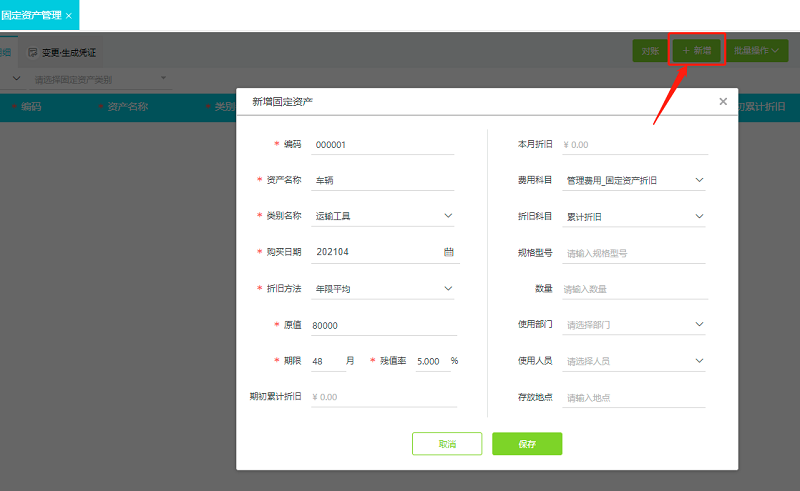800x491 pixels.
Task: Edit the 资产名称 field 车辆
Action: (383, 180)
